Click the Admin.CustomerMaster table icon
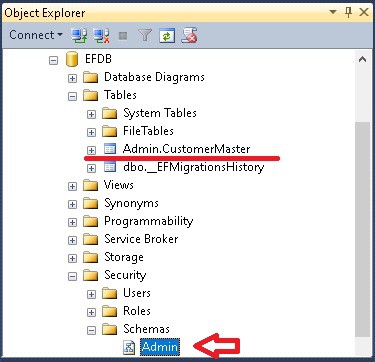This screenshot has width=375, height=362. 110,149
